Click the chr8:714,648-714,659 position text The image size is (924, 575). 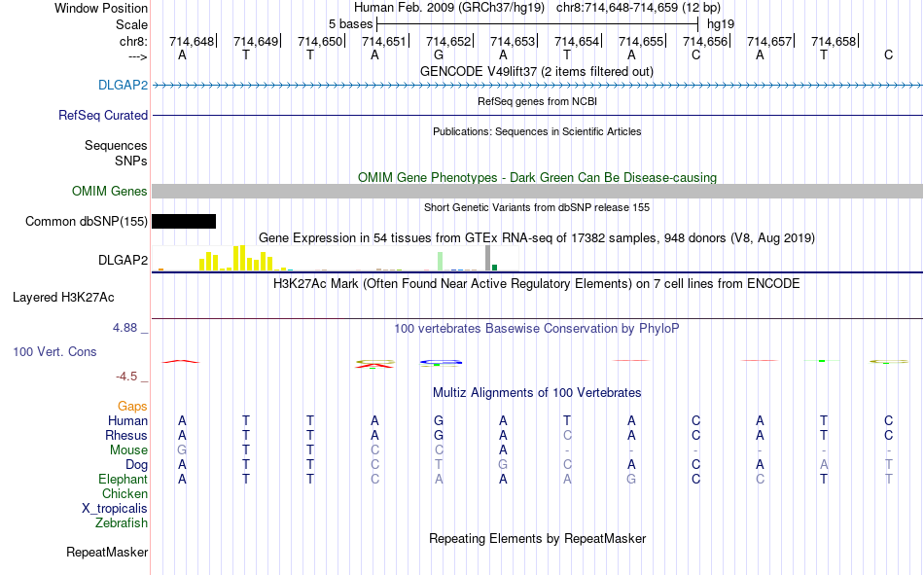click(x=638, y=8)
